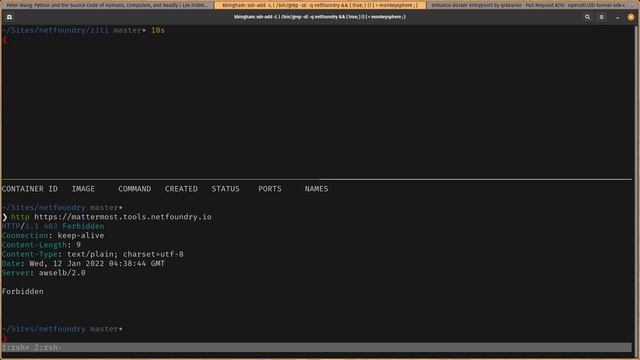Open the new terminal tab icon
Image resolution: width=640 pixels, height=360 pixels.
tap(9, 17)
